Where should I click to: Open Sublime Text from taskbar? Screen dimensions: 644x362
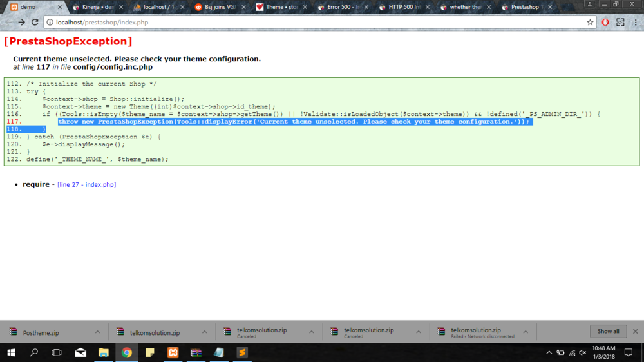click(x=242, y=352)
